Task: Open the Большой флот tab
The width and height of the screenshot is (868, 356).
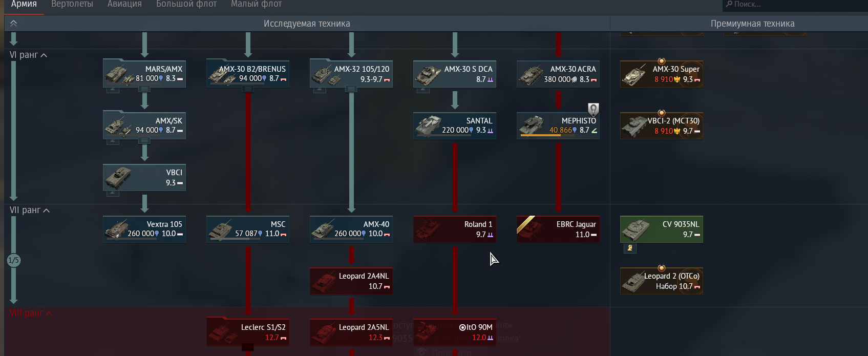Action: point(186,4)
